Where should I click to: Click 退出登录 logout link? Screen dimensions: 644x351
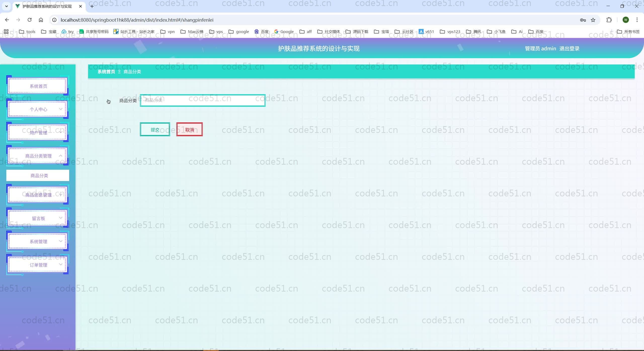point(569,49)
